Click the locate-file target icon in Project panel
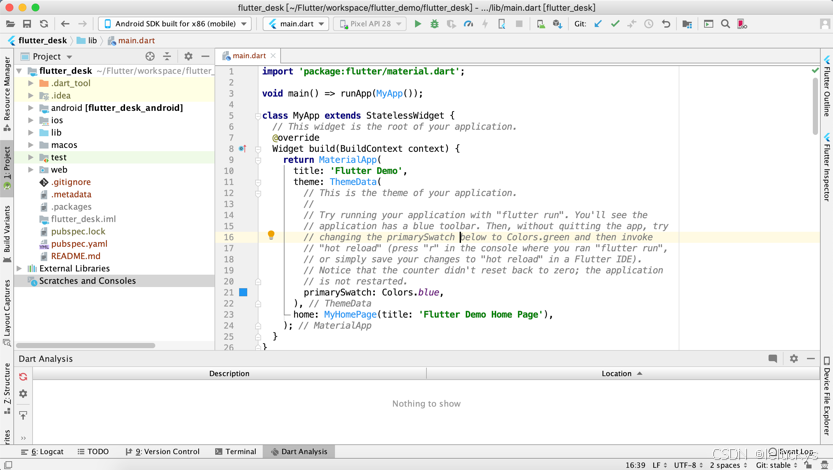The image size is (833, 470). point(150,56)
